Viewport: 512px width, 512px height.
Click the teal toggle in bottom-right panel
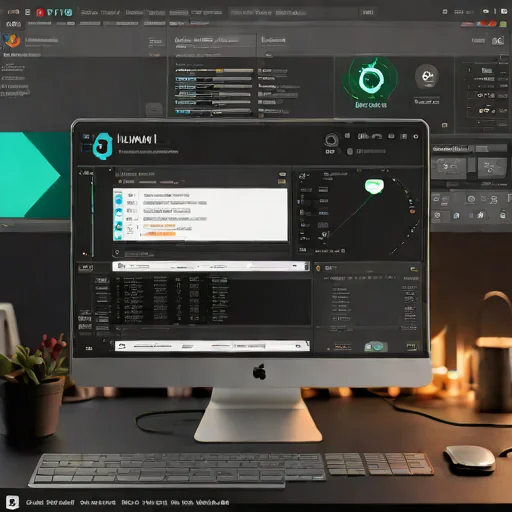376,347
